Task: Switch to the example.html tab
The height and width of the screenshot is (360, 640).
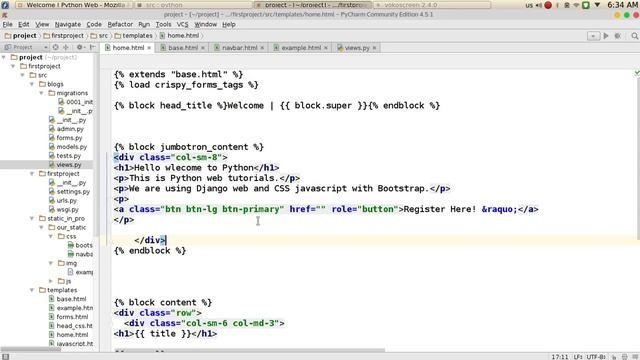Action: pos(301,48)
